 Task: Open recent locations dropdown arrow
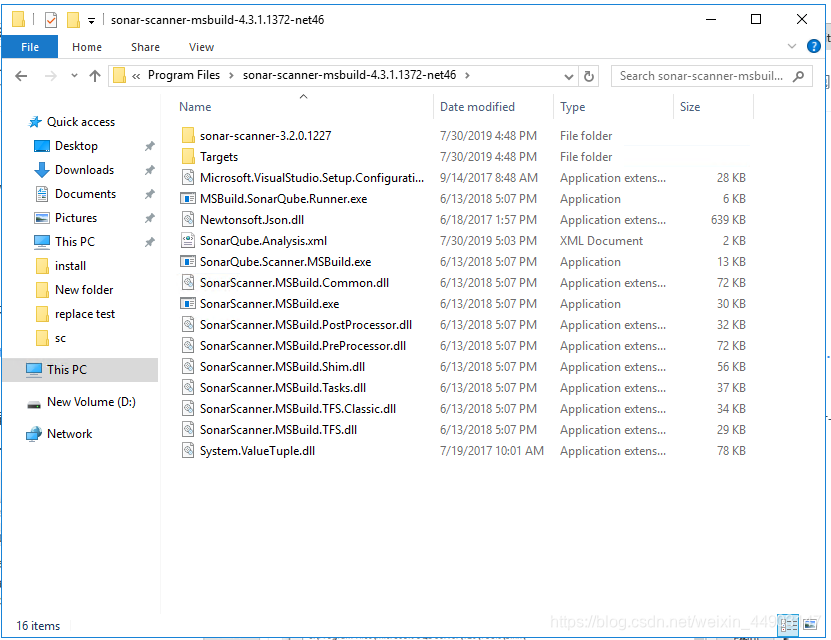click(74, 76)
